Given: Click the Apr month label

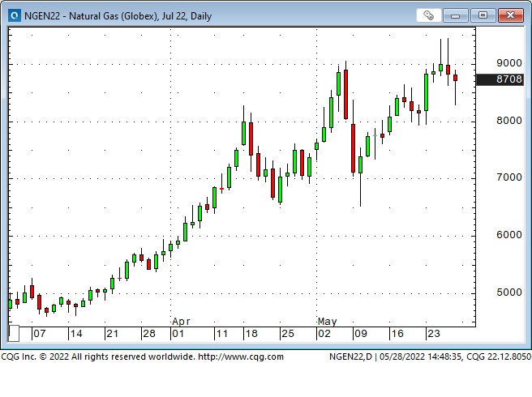Looking at the screenshot, I should pos(181,322).
